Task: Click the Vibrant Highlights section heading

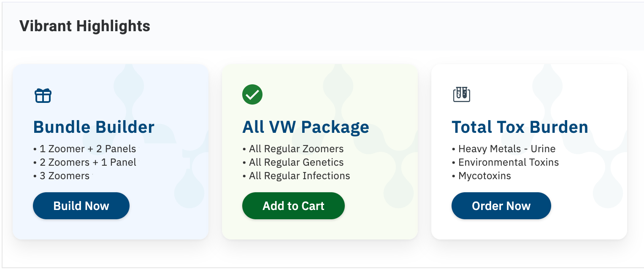Action: point(85,26)
